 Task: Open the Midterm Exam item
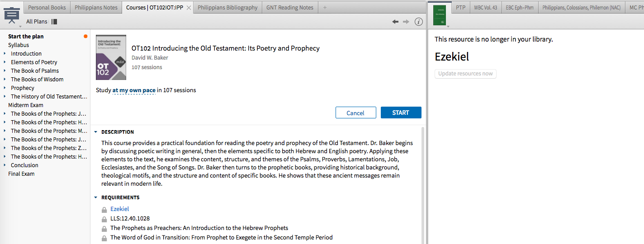point(26,105)
